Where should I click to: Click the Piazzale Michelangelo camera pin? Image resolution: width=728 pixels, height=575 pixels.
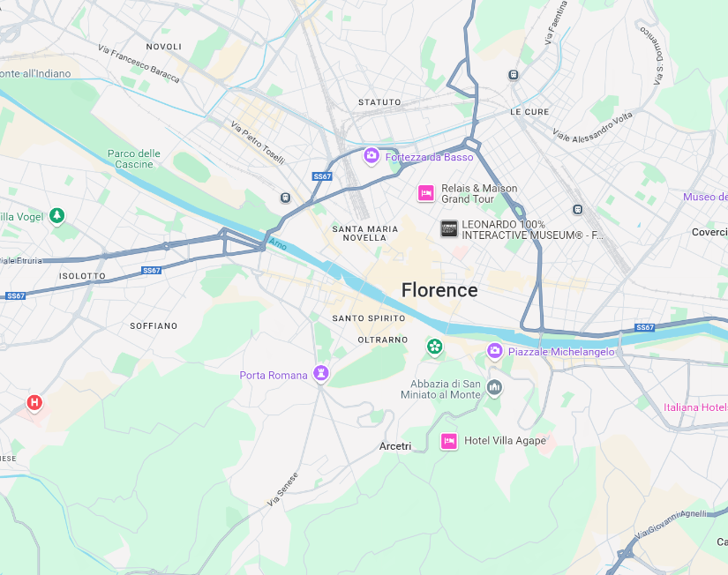(494, 350)
